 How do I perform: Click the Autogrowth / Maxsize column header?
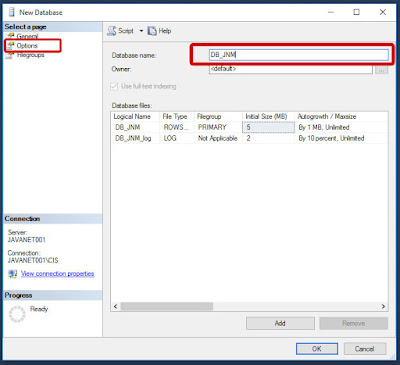(341, 117)
